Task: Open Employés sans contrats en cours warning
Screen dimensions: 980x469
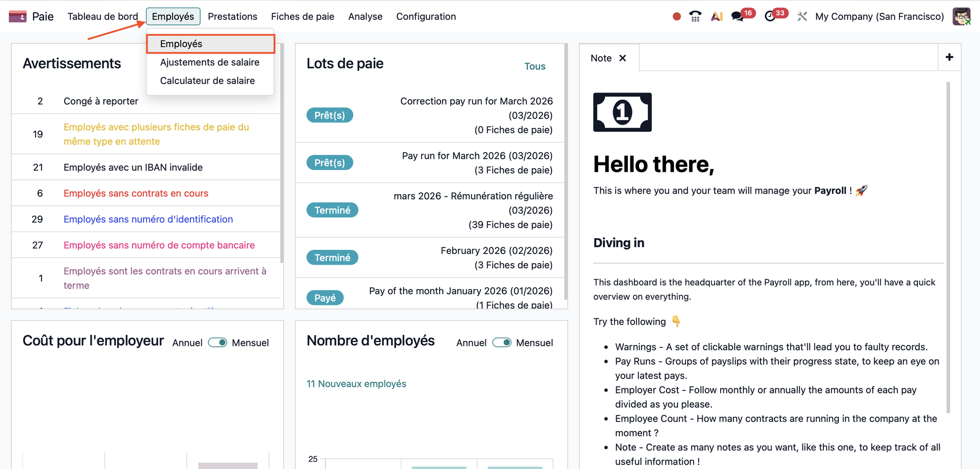Action: pos(136,193)
